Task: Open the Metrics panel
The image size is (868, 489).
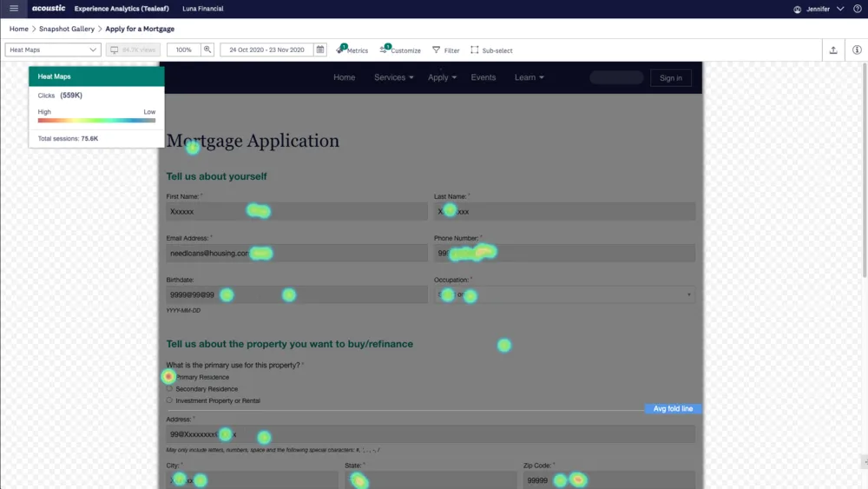Action: [x=352, y=50]
